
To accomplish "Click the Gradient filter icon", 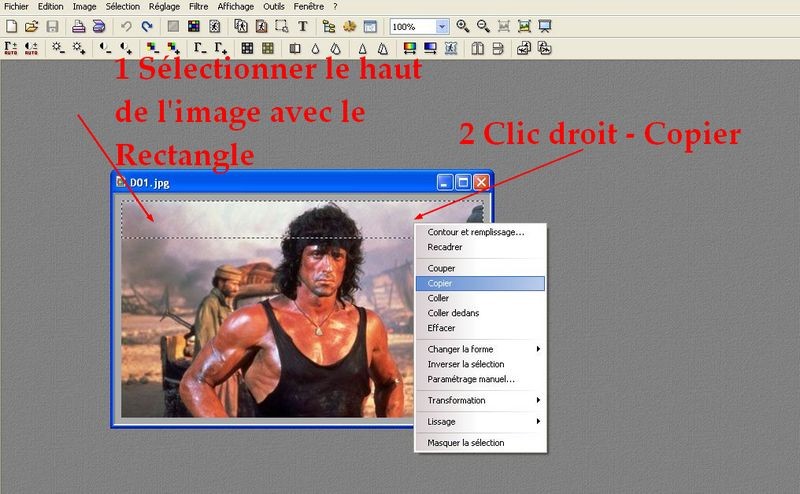I will coord(408,47).
